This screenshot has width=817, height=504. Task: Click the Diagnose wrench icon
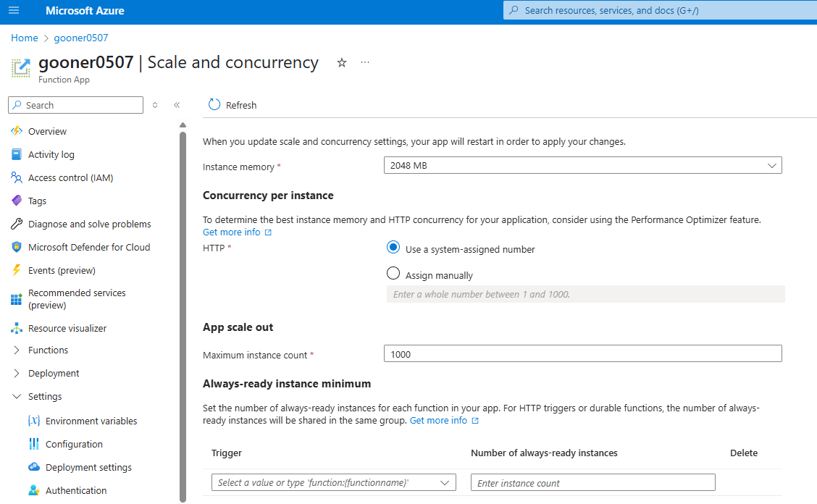pos(17,224)
